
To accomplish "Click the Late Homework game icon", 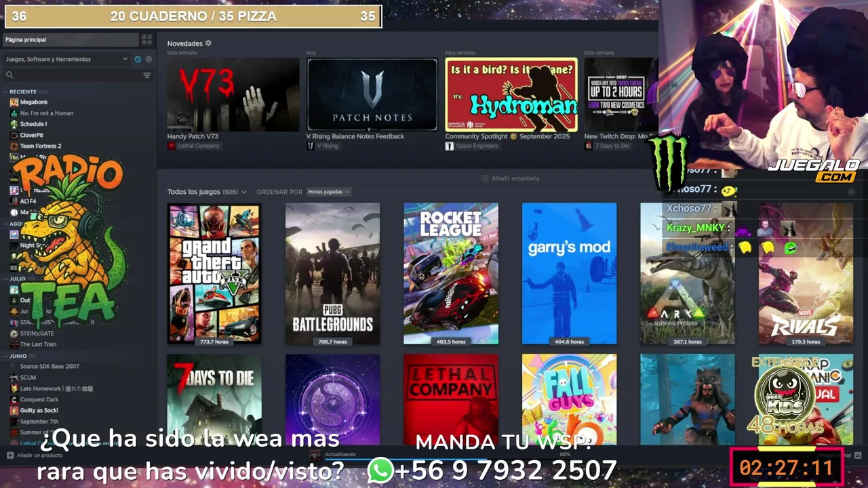I will pyautogui.click(x=14, y=388).
